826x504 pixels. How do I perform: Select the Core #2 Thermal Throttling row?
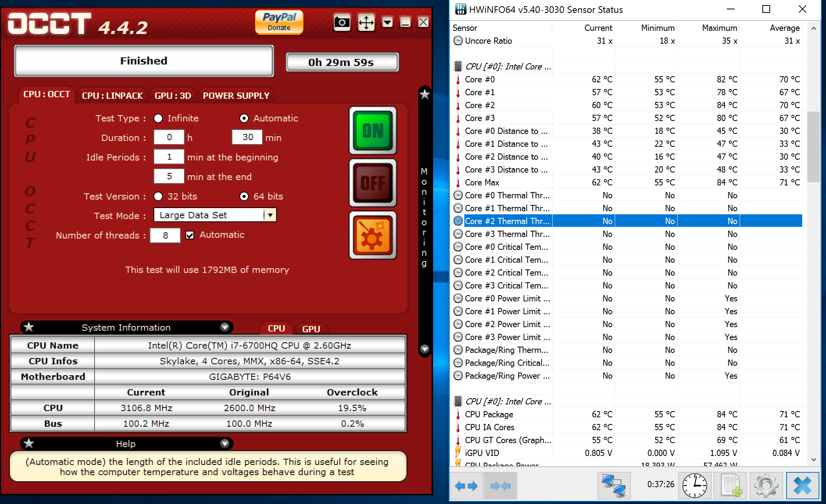coord(626,221)
